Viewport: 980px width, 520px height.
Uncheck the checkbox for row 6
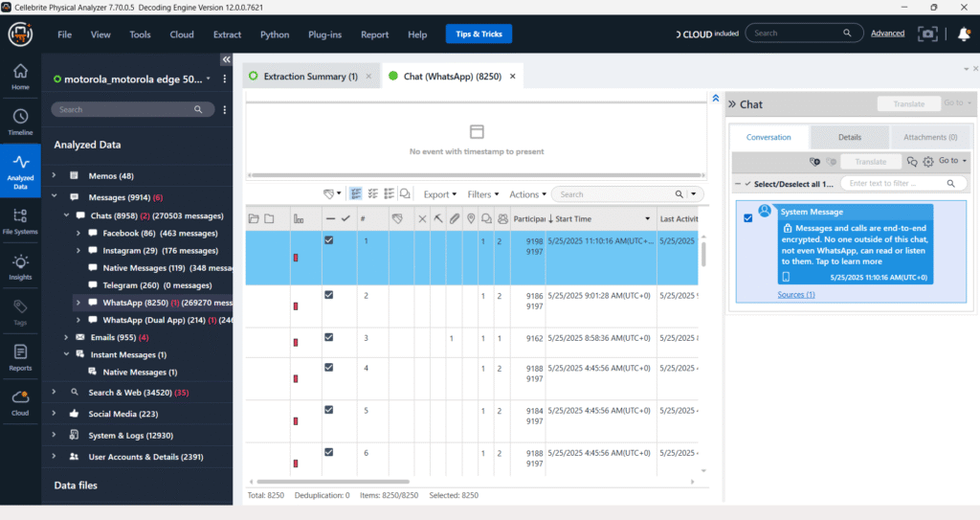click(329, 452)
